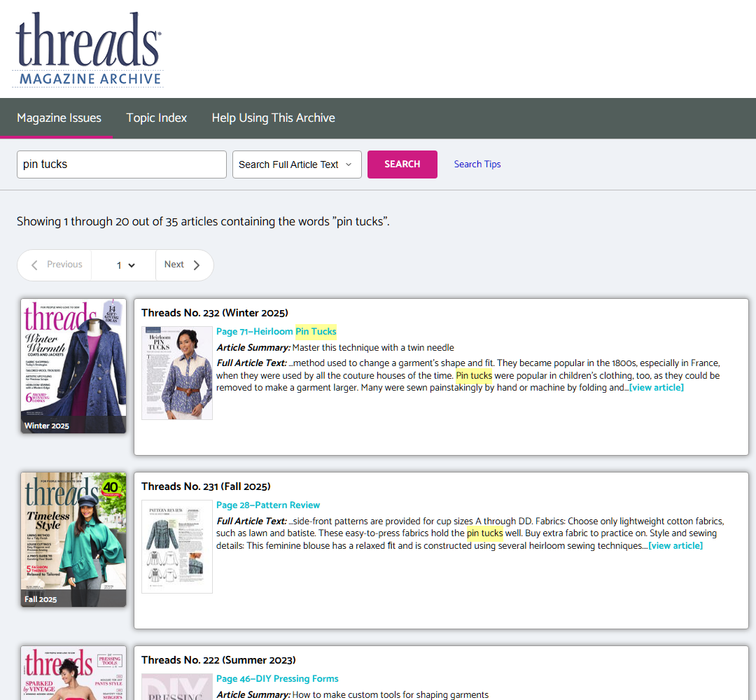Switch to the Topic Index section
The image size is (756, 700).
(x=156, y=118)
